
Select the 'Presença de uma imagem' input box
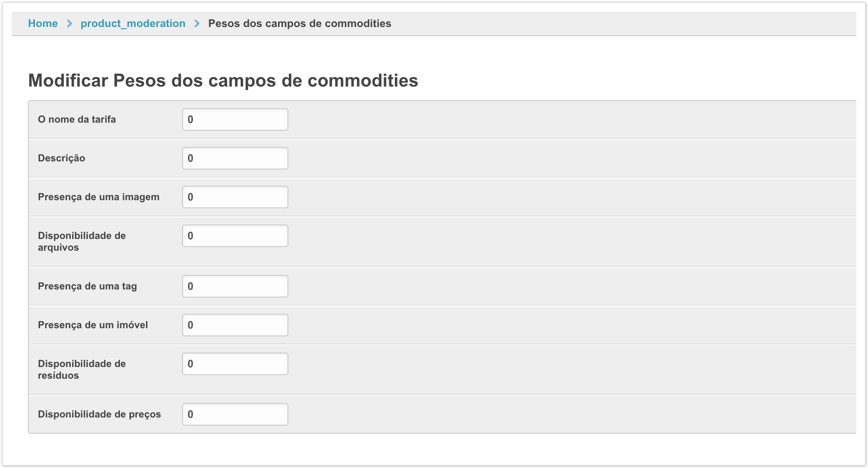click(235, 197)
